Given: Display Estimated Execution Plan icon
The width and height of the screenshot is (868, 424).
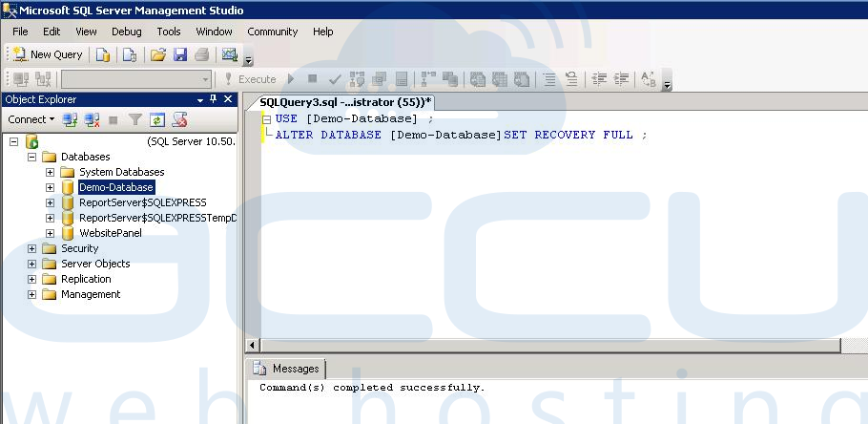Looking at the screenshot, I should coord(357,79).
